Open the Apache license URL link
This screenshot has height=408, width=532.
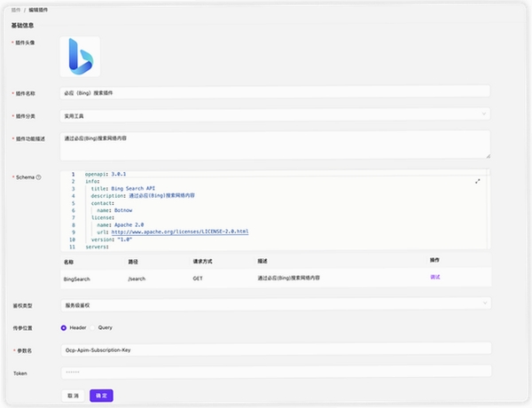pos(180,231)
